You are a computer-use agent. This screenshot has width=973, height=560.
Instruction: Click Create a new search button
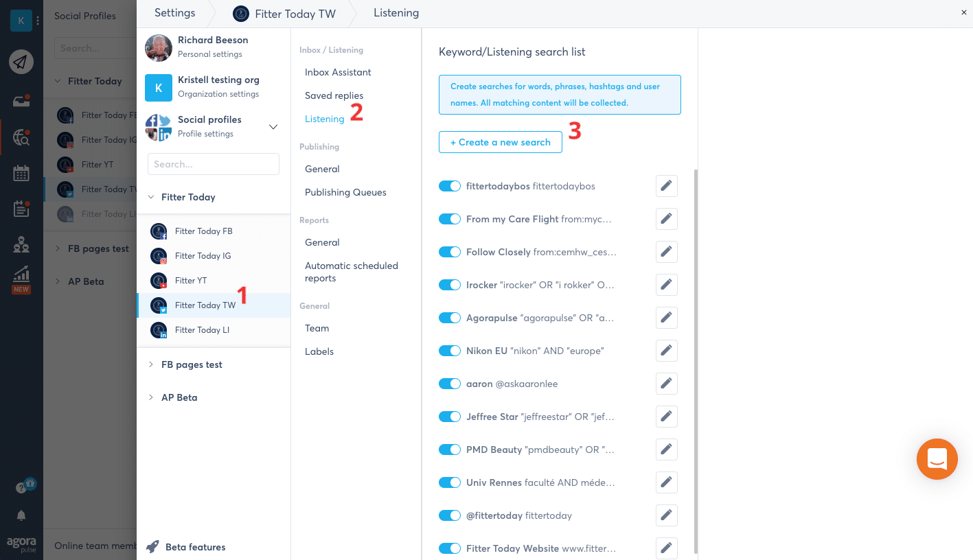[501, 142]
